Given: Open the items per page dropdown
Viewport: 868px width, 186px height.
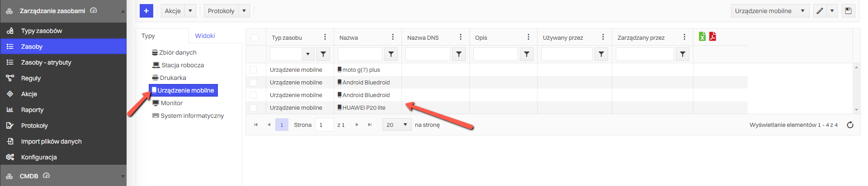Looking at the screenshot, I should [x=396, y=125].
